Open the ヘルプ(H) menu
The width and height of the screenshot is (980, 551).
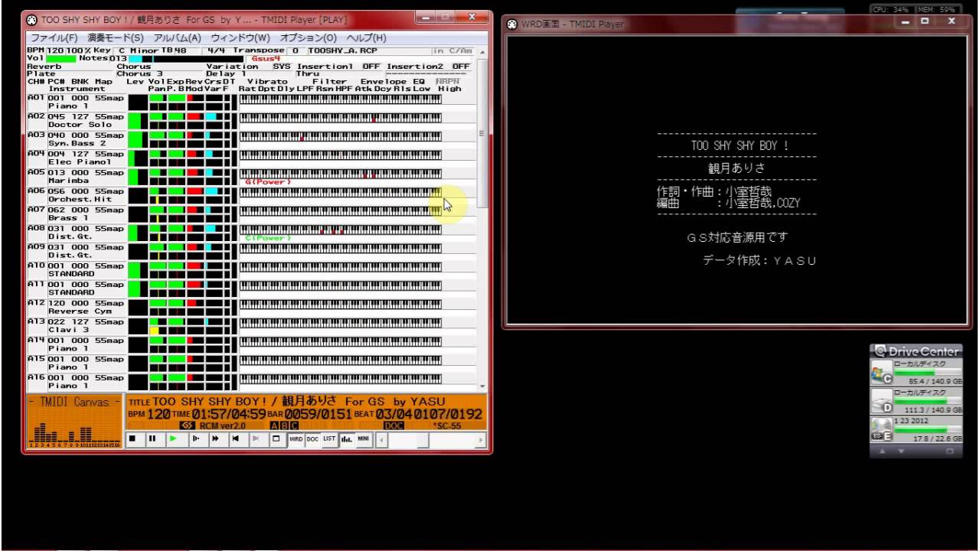(367, 37)
